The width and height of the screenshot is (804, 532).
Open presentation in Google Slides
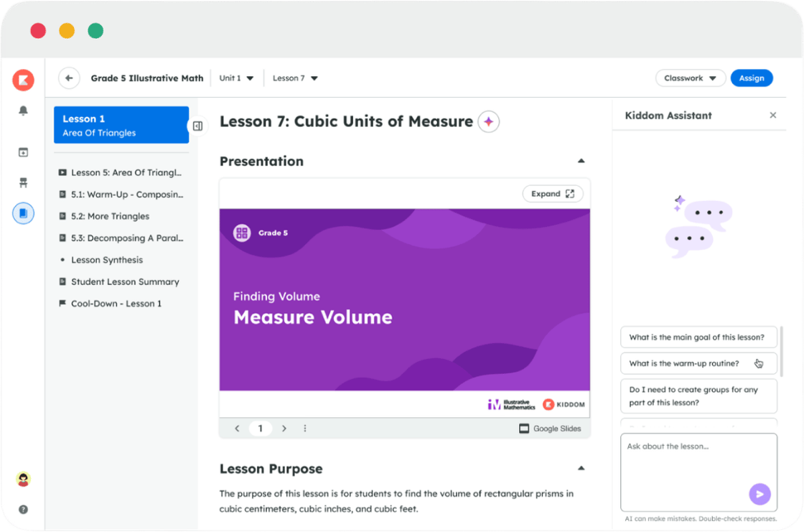pyautogui.click(x=550, y=429)
